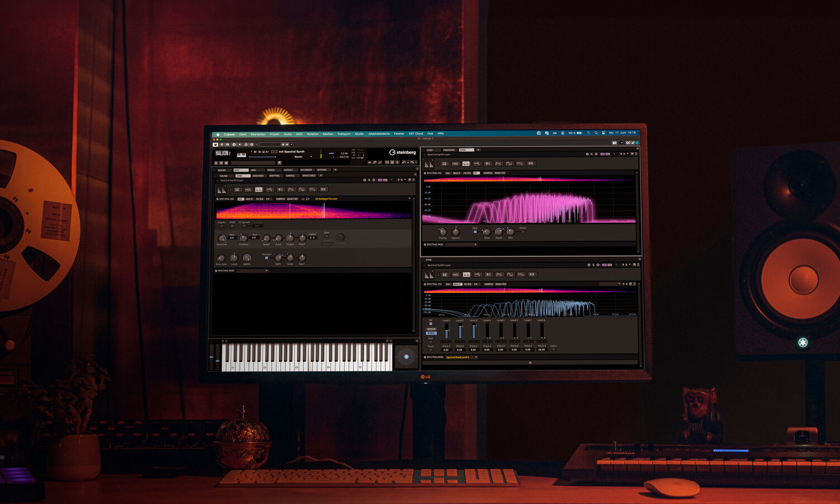Image resolution: width=840 pixels, height=504 pixels.
Task: Toggle the Pure checkbox in bottom-right panel
Action: tap(431, 349)
